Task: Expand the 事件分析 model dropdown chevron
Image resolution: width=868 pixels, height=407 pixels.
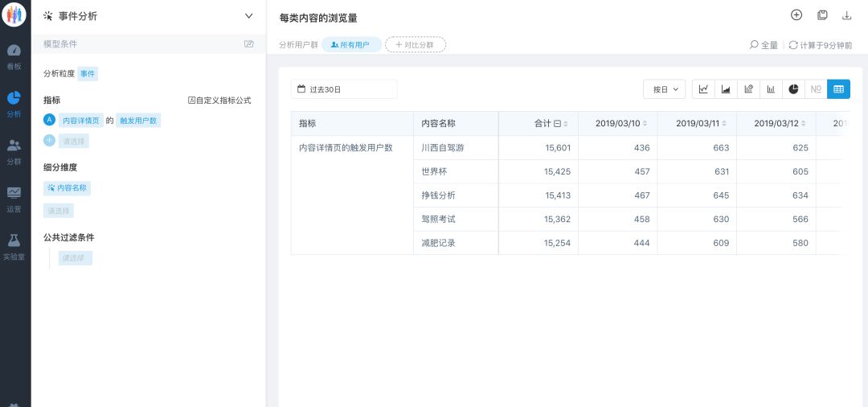Action: pyautogui.click(x=248, y=16)
